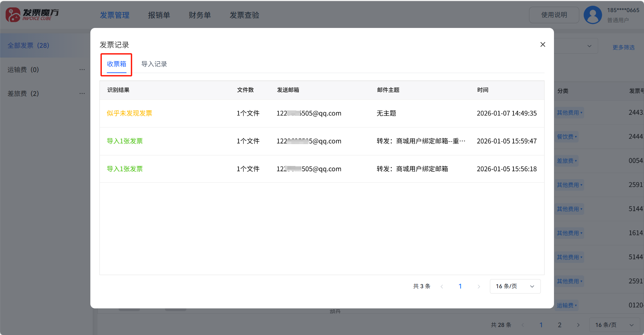Click the 似乎未发现发票 result row

pos(129,113)
